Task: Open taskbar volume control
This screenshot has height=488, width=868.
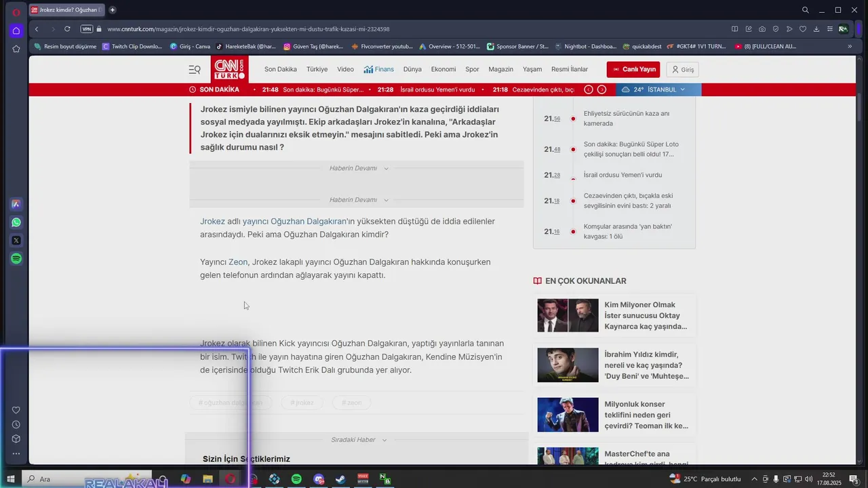Action: tap(808, 479)
